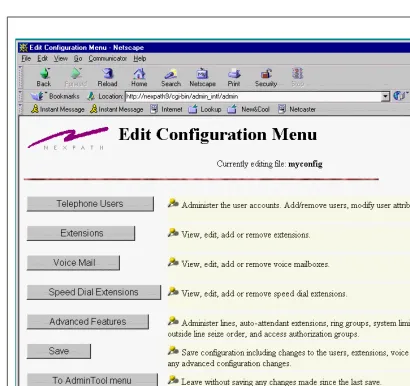Screen dimensions: 410x386
Task: Click the grayed Forward toolbar icon
Action: pos(76,77)
